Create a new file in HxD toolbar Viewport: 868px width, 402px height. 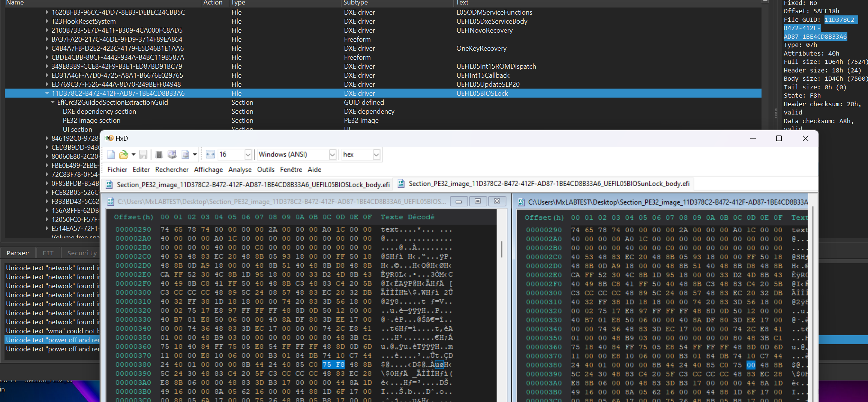(111, 155)
